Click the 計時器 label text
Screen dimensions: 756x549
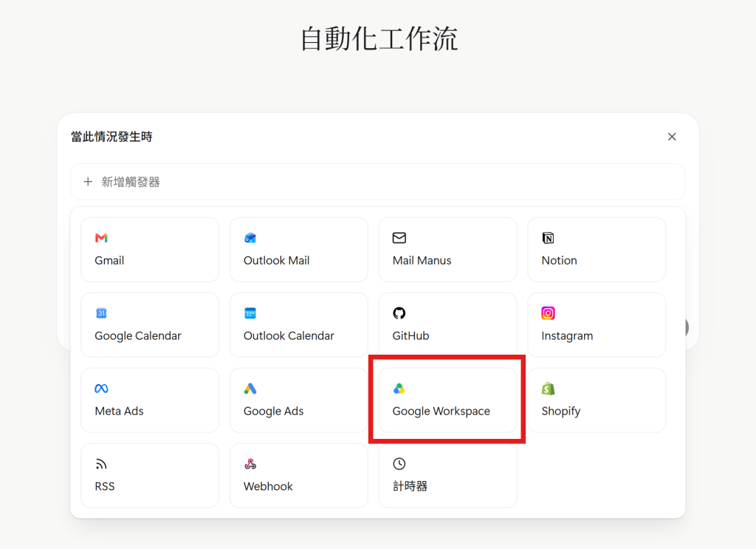(x=410, y=486)
